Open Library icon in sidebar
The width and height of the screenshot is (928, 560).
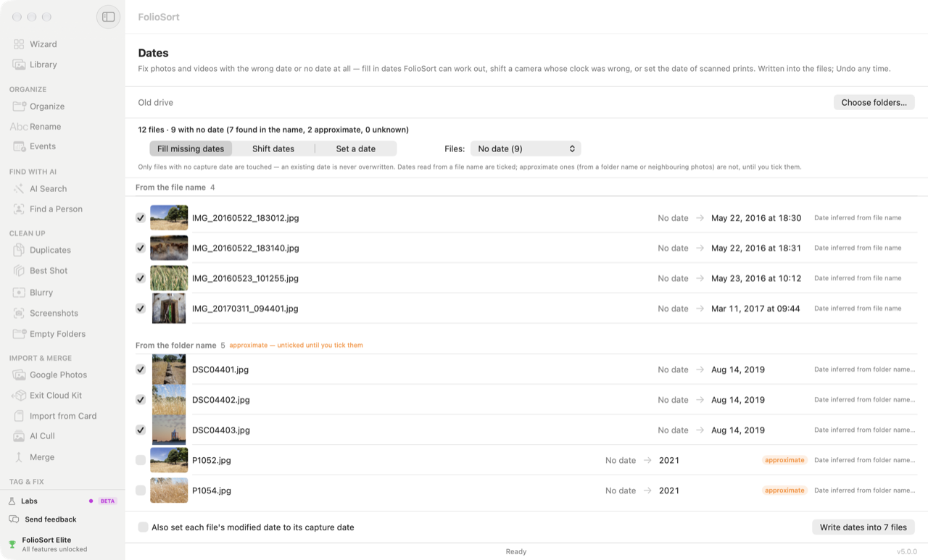tap(19, 64)
